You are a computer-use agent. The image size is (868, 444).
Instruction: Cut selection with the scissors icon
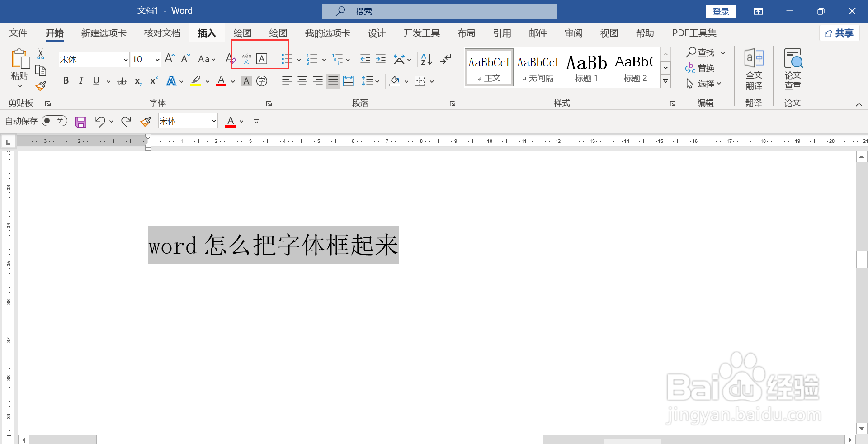click(41, 54)
